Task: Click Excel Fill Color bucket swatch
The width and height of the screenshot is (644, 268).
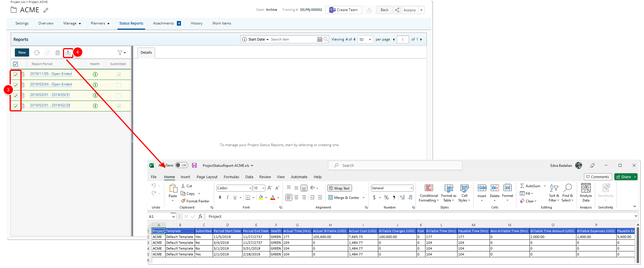Action: tap(261, 197)
